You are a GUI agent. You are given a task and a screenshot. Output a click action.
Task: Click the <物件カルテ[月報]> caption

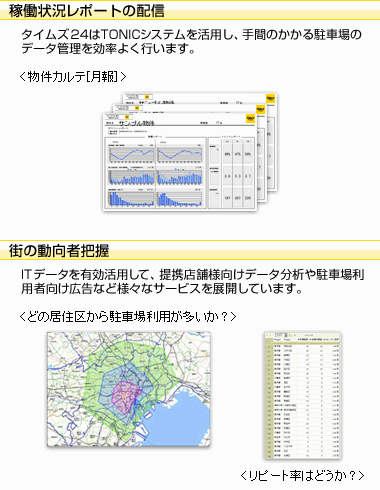click(x=73, y=77)
